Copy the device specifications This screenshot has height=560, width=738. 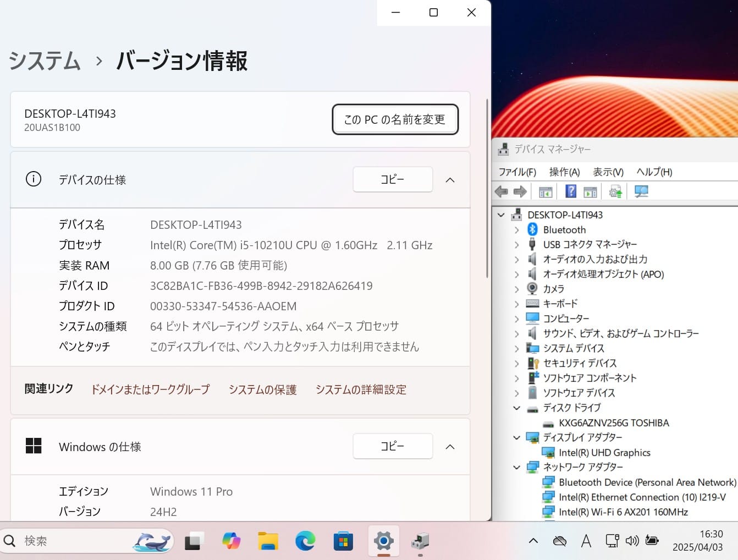[x=393, y=179]
